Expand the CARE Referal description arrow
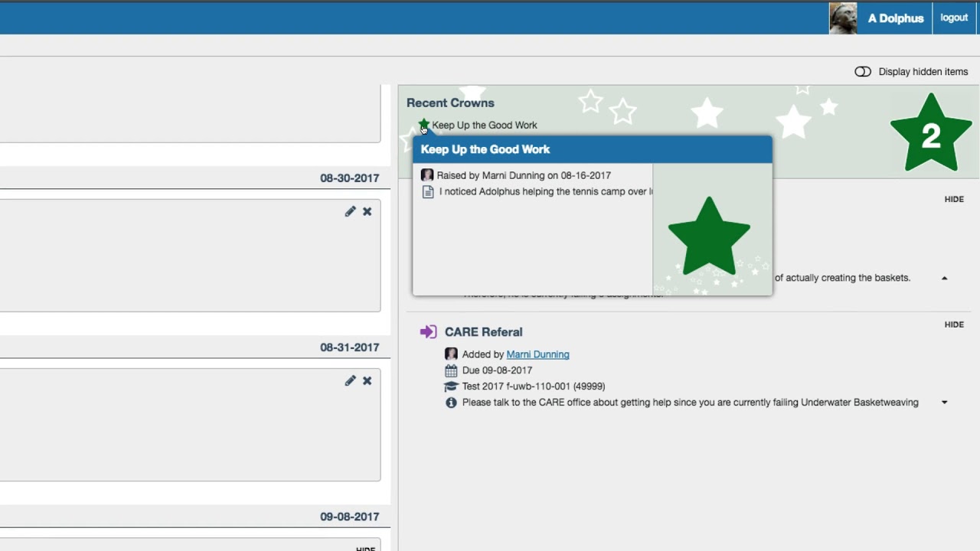This screenshot has width=980, height=551. 944,403
